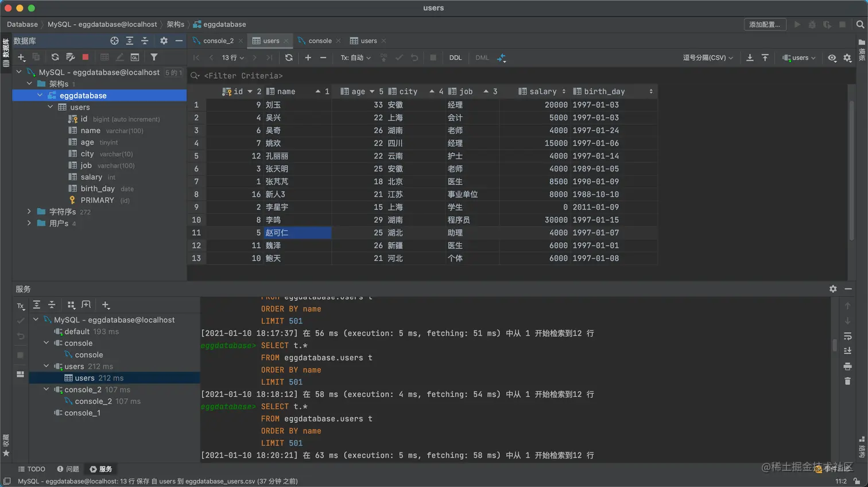Delete row using the minus icon
This screenshot has height=487, width=868.
(323, 58)
